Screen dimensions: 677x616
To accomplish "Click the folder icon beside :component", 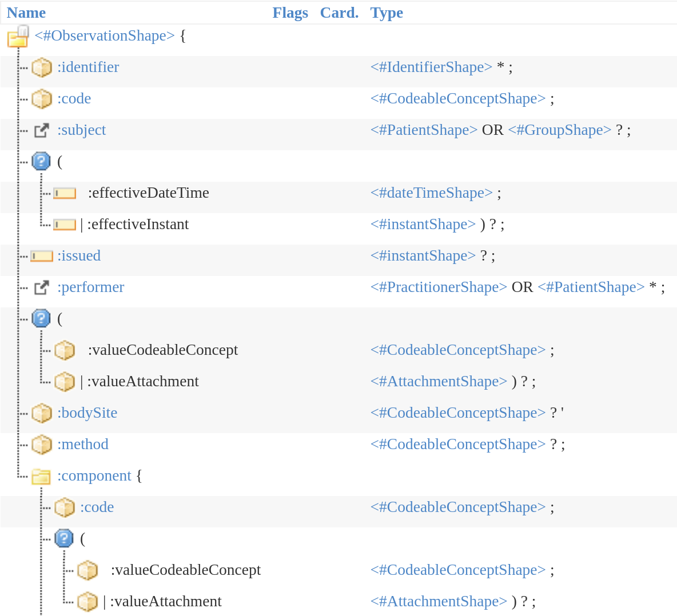I will point(41,476).
